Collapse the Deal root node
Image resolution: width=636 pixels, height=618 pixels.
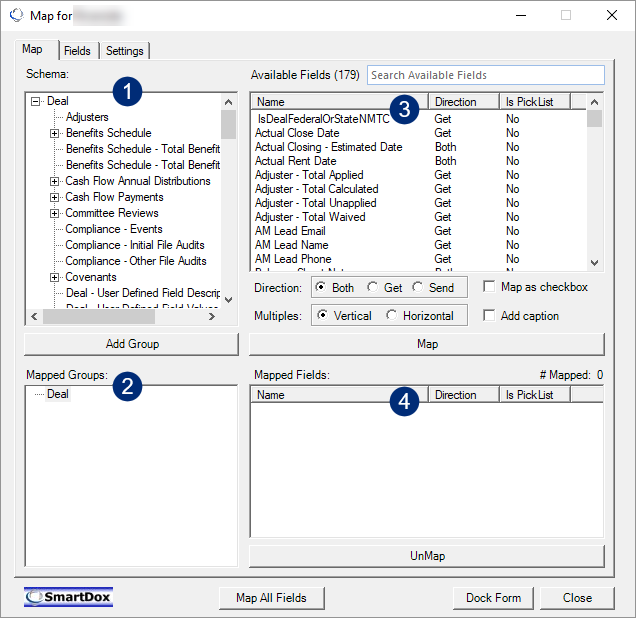click(x=36, y=101)
